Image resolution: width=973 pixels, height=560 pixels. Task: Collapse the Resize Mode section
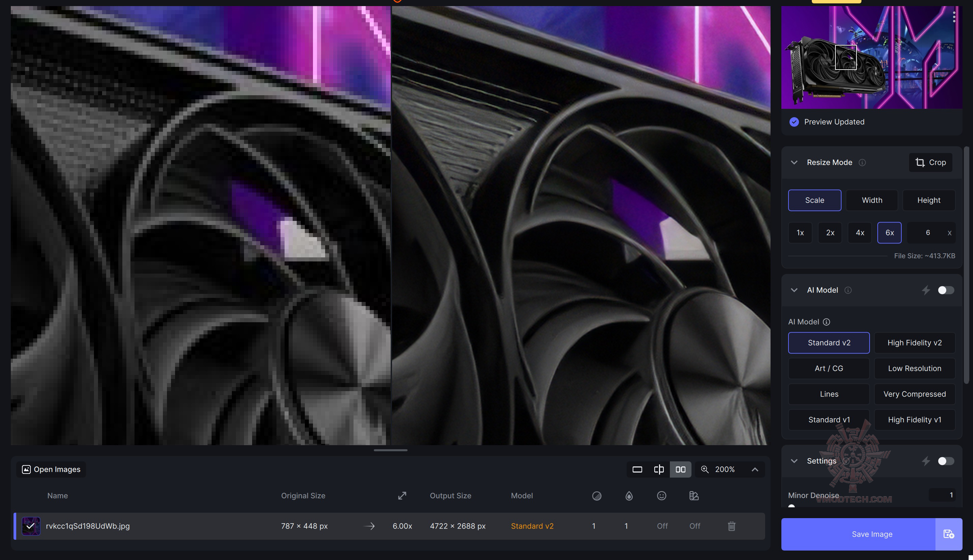(x=794, y=162)
